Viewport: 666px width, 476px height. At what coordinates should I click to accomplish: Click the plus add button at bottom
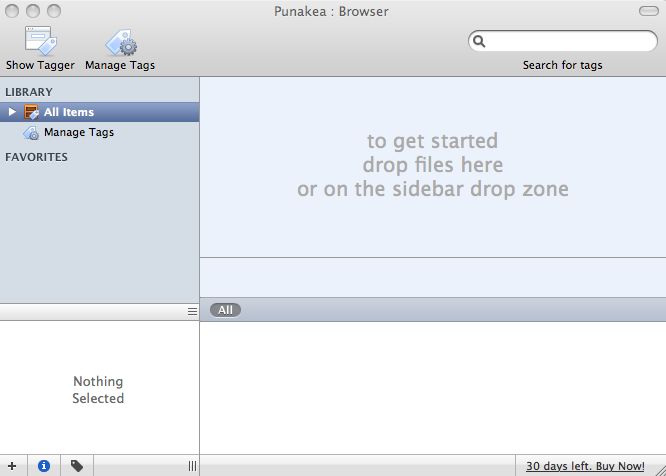click(x=12, y=466)
